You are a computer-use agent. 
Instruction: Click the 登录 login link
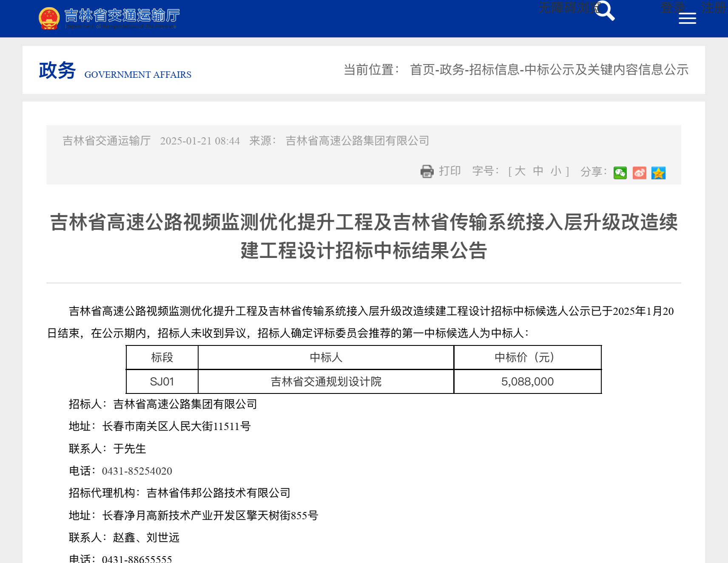[x=673, y=7]
